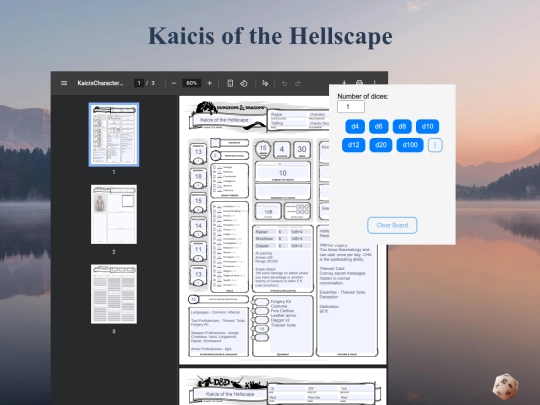
Task: Tick the Survival skill checkbox
Action: [214, 285]
